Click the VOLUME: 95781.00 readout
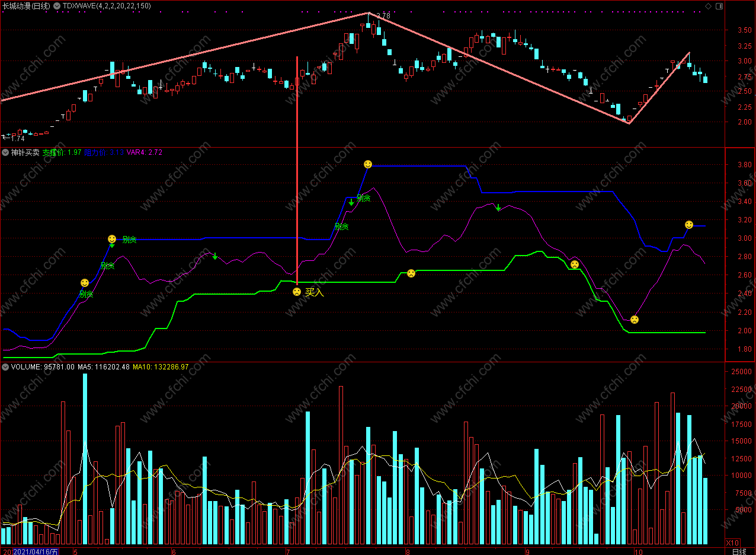 pyautogui.click(x=43, y=367)
